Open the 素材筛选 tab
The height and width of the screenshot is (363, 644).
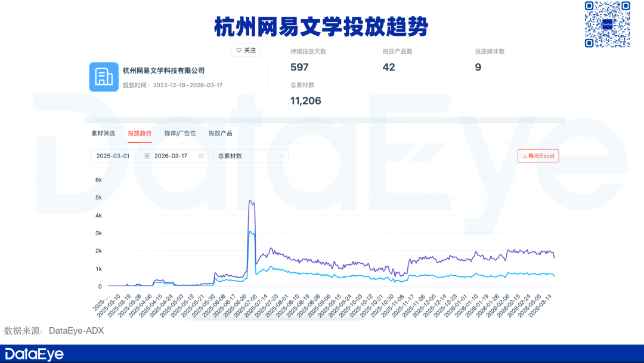coord(103,133)
